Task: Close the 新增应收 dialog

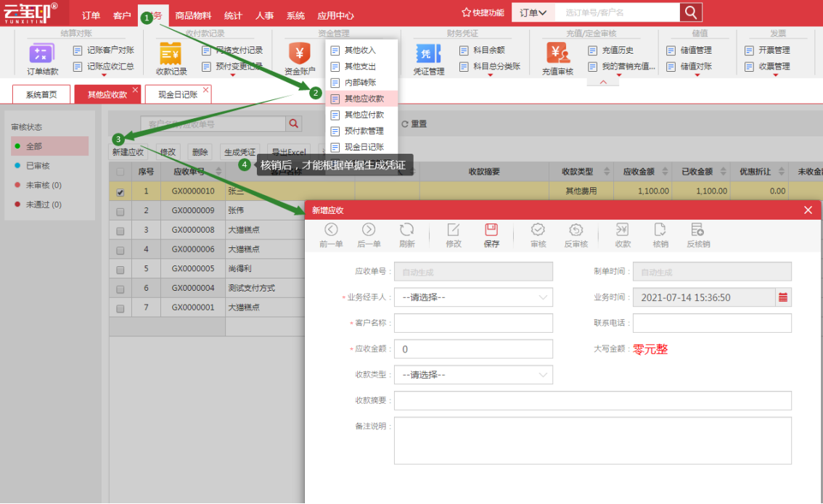Action: (808, 210)
